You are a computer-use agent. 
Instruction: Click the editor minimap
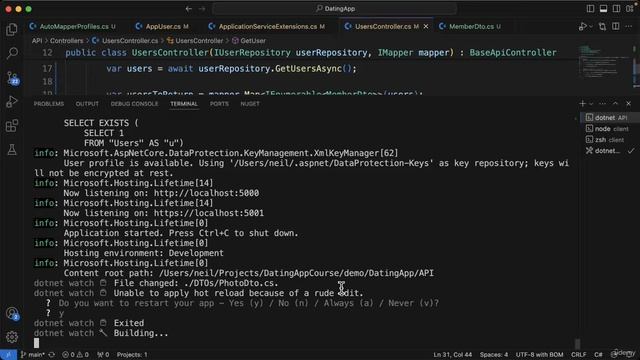point(604,61)
